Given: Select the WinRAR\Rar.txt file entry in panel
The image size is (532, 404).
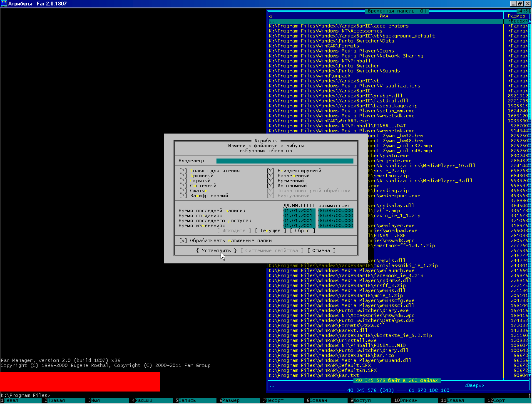Looking at the screenshot, I should pyautogui.click(x=314, y=376).
